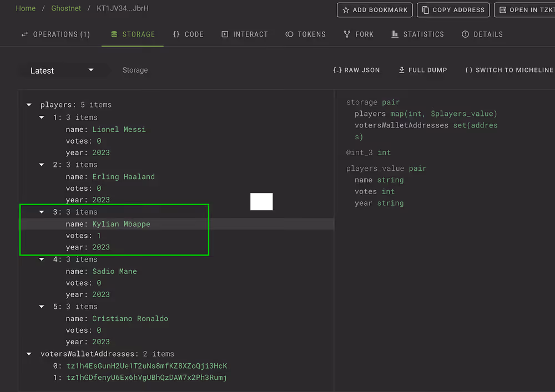Viewport: 555px width, 392px height.
Task: Click the Raw JSON braces icon
Action: tap(337, 70)
